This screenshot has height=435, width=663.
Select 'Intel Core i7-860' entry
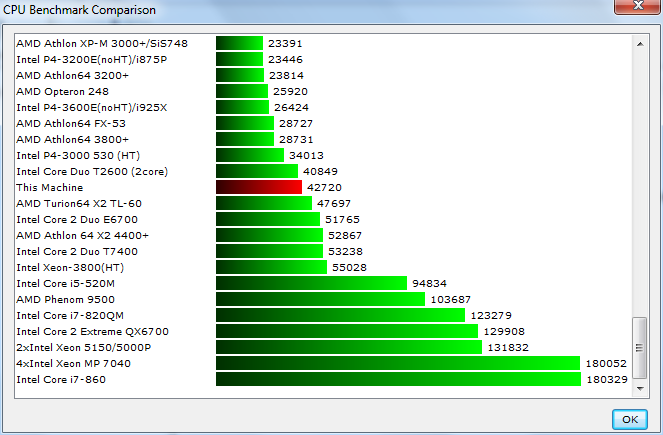tap(61, 380)
